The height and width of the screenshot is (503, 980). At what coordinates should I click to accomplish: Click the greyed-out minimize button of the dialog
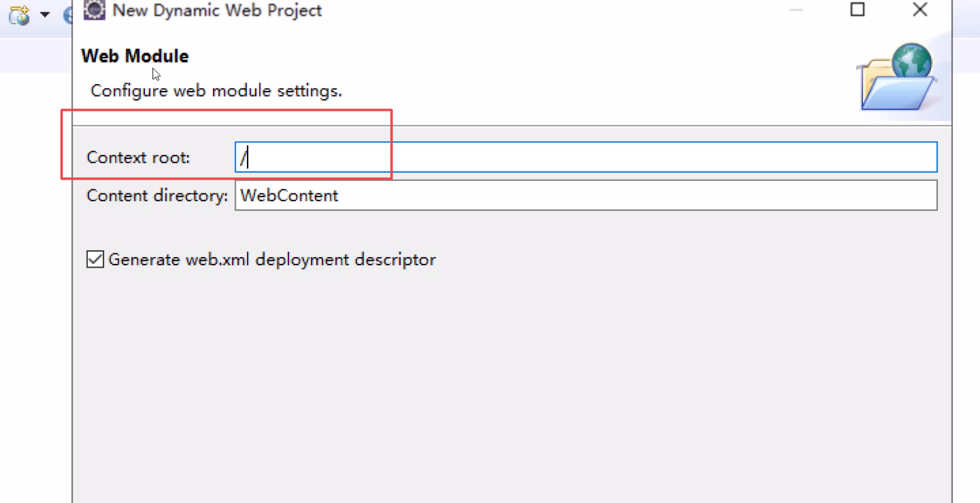coord(796,10)
